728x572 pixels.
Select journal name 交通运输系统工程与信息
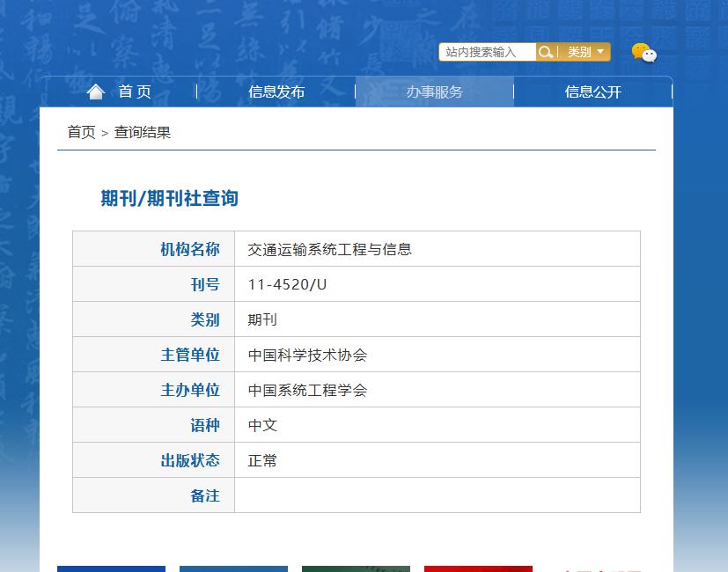[329, 249]
